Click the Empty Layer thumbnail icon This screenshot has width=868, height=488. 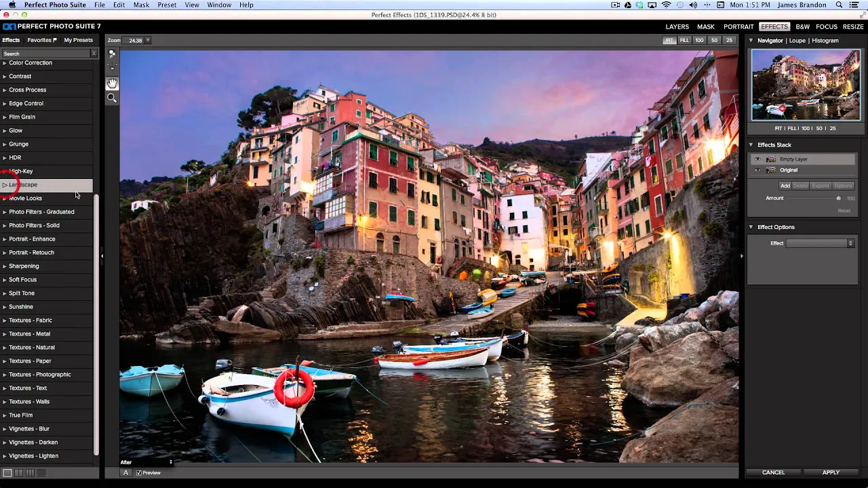pos(771,159)
